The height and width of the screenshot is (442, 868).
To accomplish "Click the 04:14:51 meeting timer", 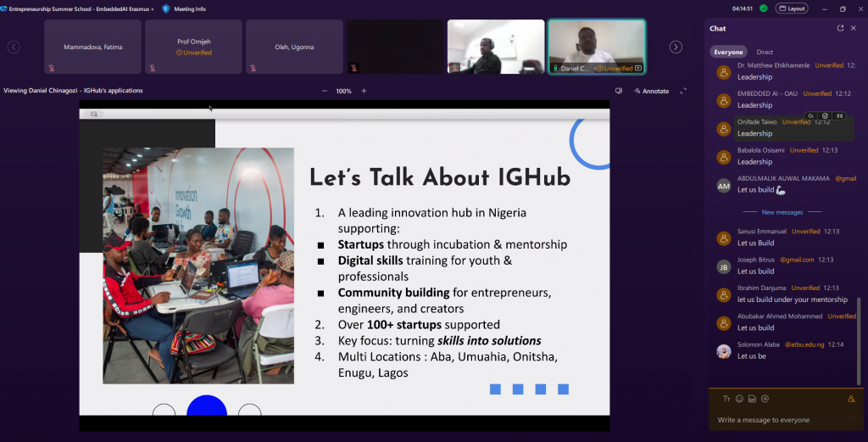I will [742, 8].
